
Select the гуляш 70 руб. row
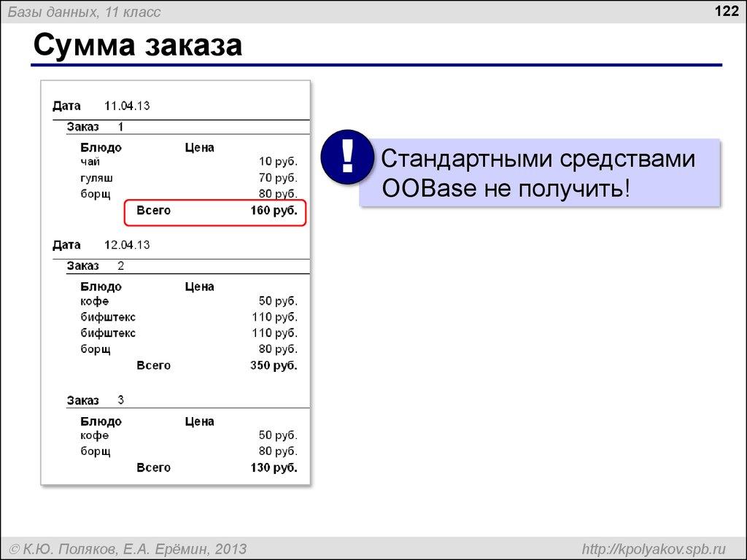(x=175, y=176)
